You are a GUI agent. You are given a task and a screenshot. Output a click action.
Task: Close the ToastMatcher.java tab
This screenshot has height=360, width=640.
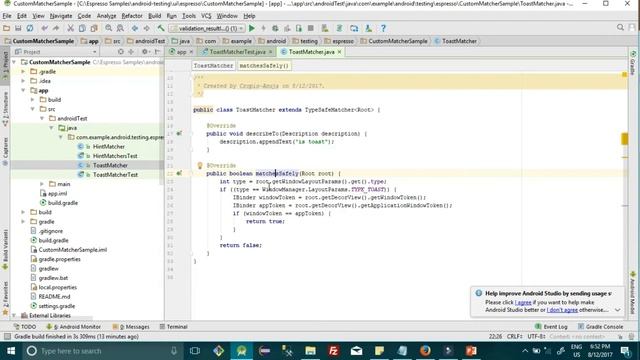tap(339, 52)
